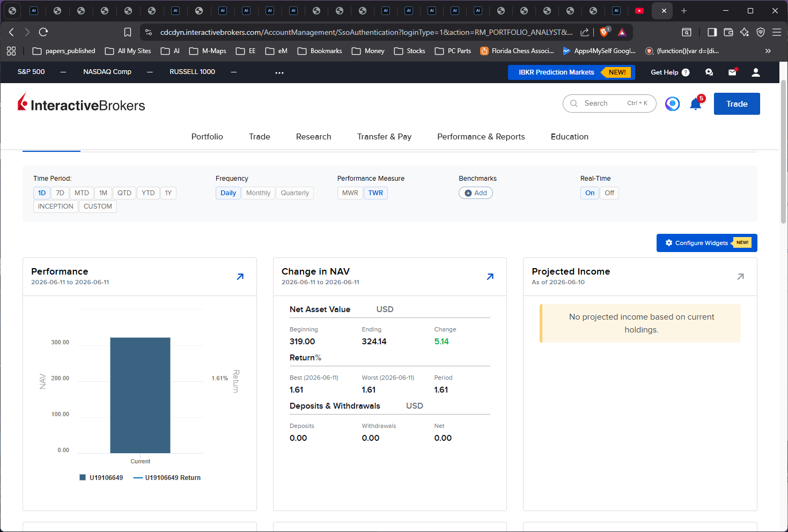Click the Configure Widgets button
Image resolution: width=788 pixels, height=532 pixels.
pos(707,243)
